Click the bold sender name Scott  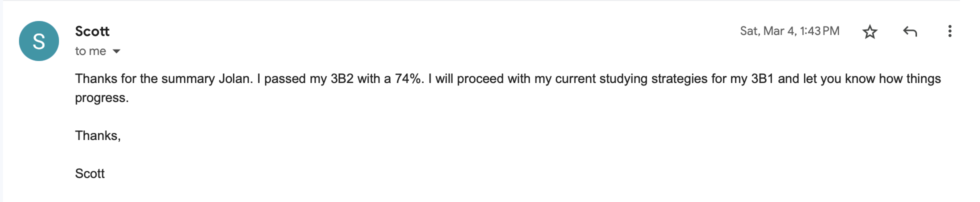click(x=92, y=31)
